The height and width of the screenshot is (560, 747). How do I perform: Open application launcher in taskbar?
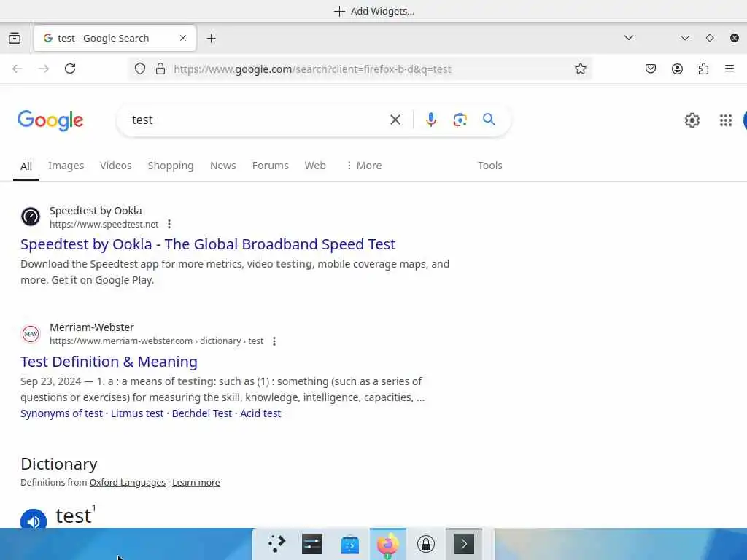click(x=276, y=544)
